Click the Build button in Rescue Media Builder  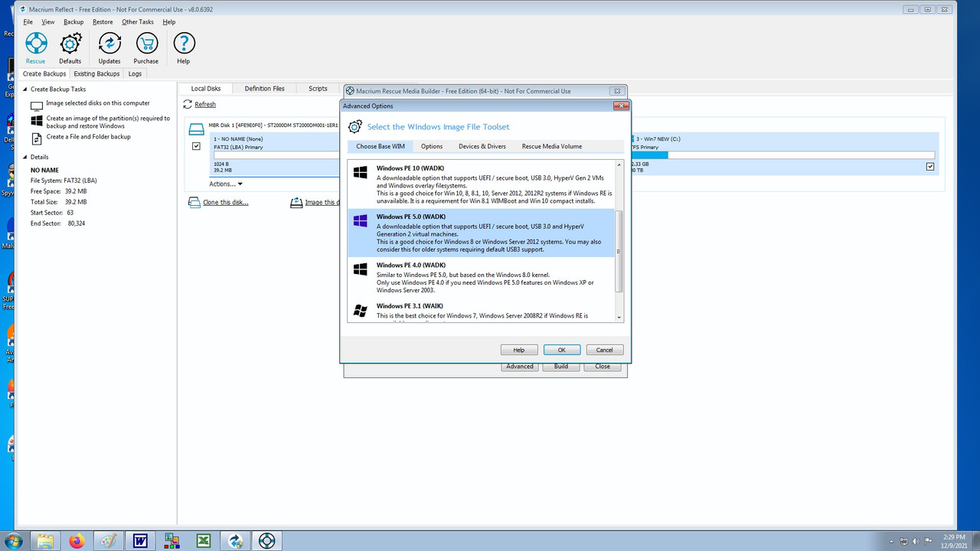coord(561,367)
